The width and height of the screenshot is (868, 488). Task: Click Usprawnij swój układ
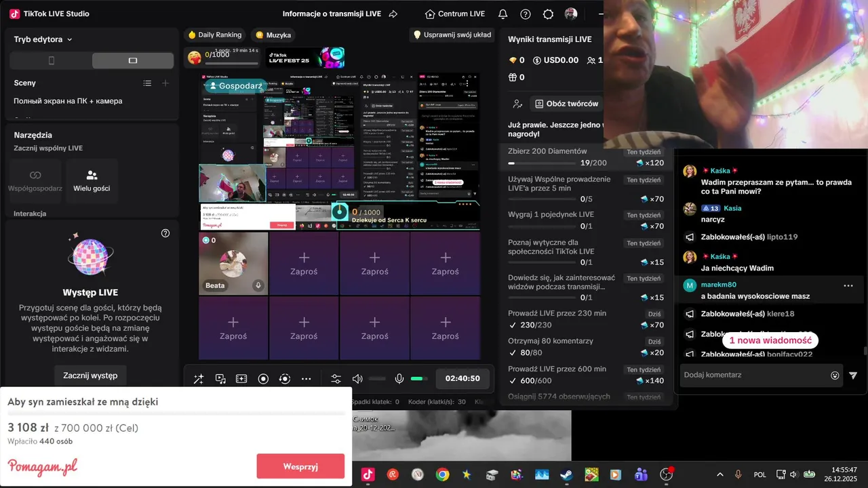pos(452,35)
